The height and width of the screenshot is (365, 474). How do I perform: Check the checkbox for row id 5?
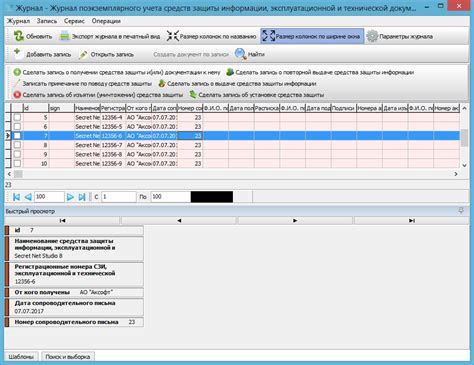(17, 117)
